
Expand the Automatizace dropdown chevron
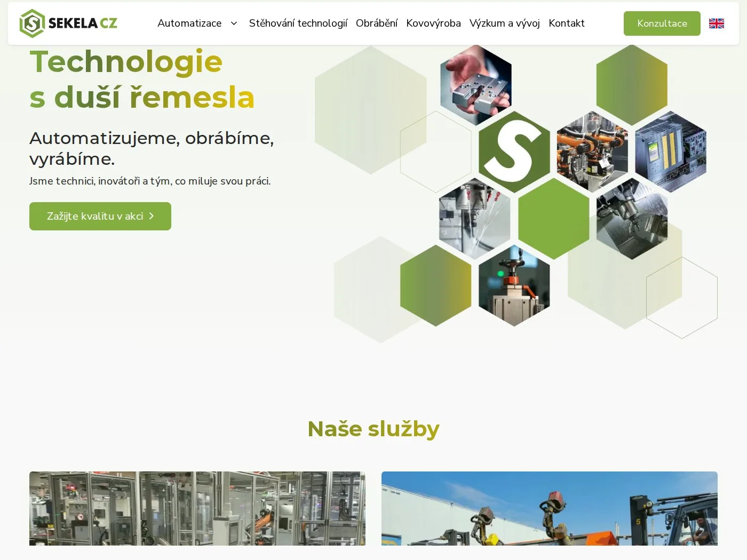click(x=234, y=23)
